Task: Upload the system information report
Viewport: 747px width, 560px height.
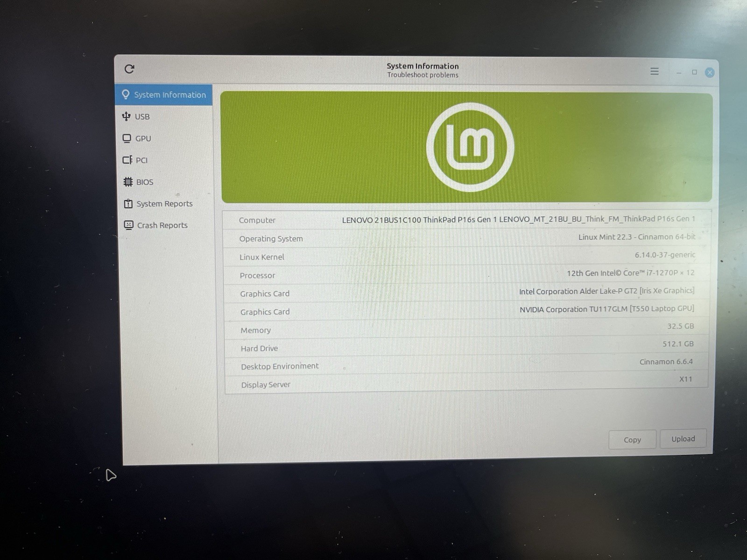Action: pyautogui.click(x=683, y=439)
